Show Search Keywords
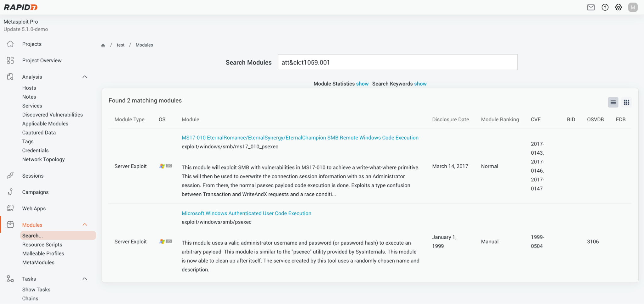The width and height of the screenshot is (644, 304). coord(420,84)
